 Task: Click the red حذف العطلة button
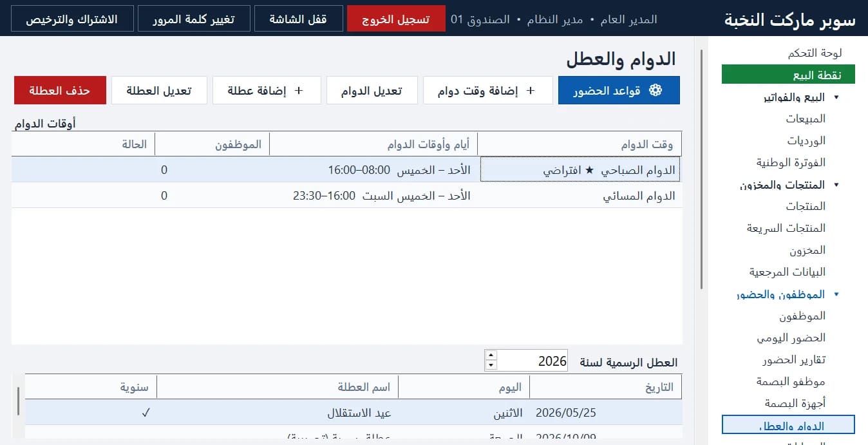coord(60,91)
